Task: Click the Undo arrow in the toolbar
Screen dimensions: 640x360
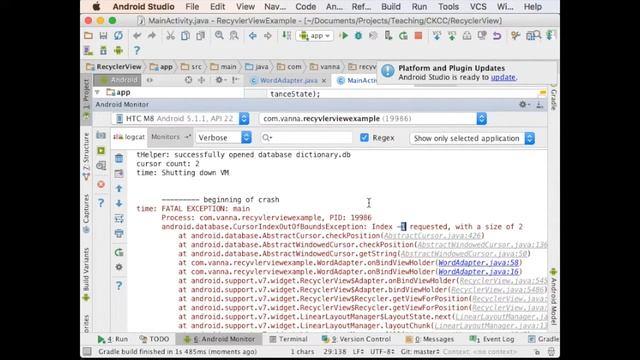Action: click(x=137, y=36)
